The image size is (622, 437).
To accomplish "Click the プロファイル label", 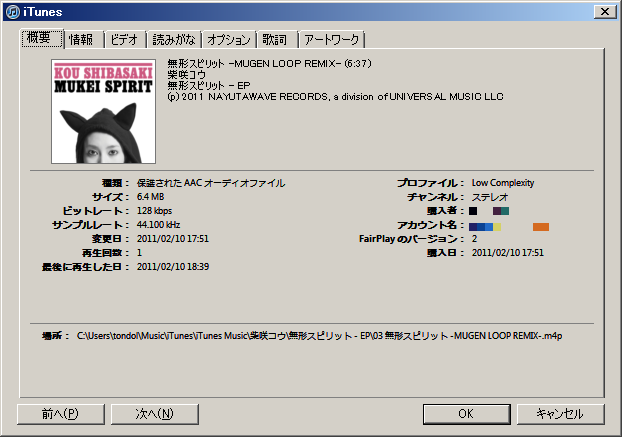I will coord(430,183).
